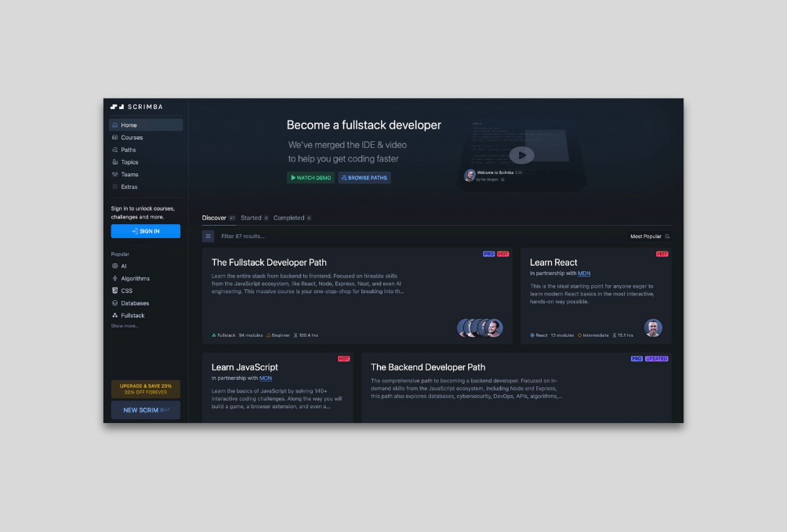Open Topics via its sidebar icon

(115, 162)
